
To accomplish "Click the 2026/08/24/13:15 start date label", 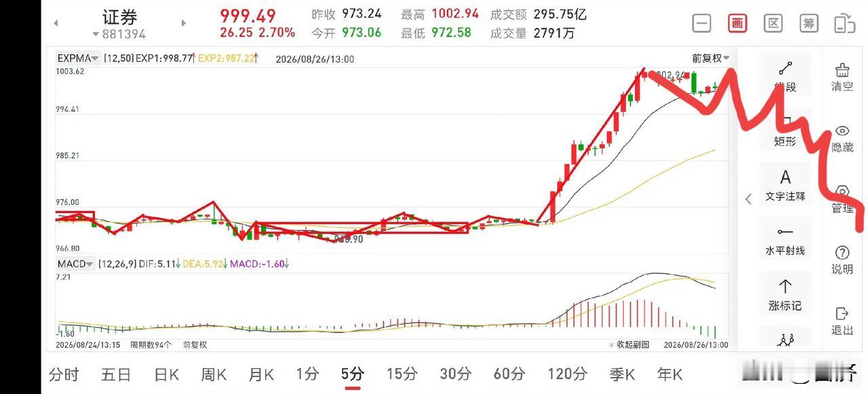I will [x=88, y=344].
